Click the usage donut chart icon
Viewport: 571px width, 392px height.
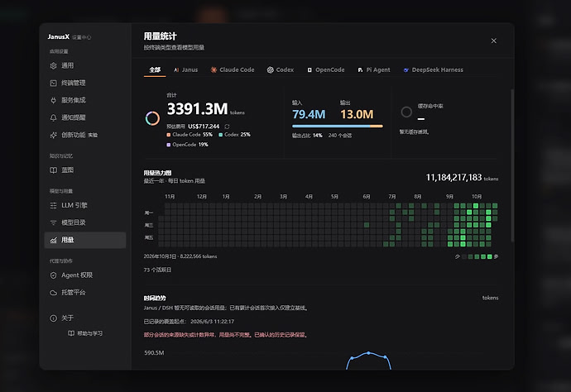pyautogui.click(x=152, y=118)
